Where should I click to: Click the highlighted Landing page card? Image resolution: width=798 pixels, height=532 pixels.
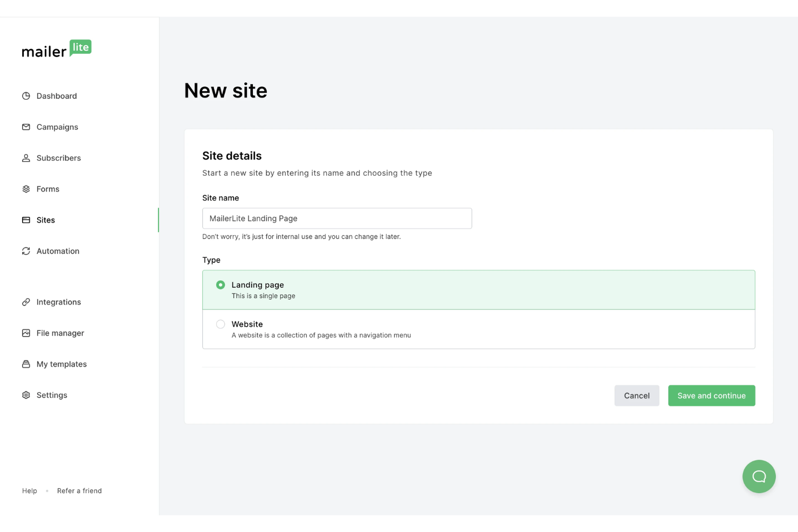click(x=478, y=289)
